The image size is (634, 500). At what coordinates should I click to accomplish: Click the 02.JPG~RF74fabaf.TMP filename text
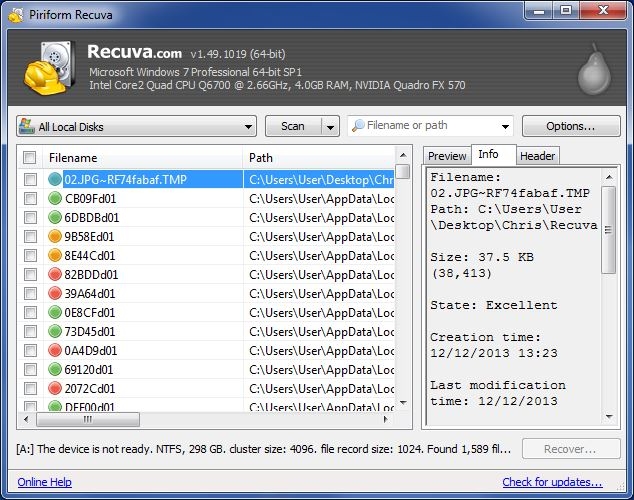point(126,179)
